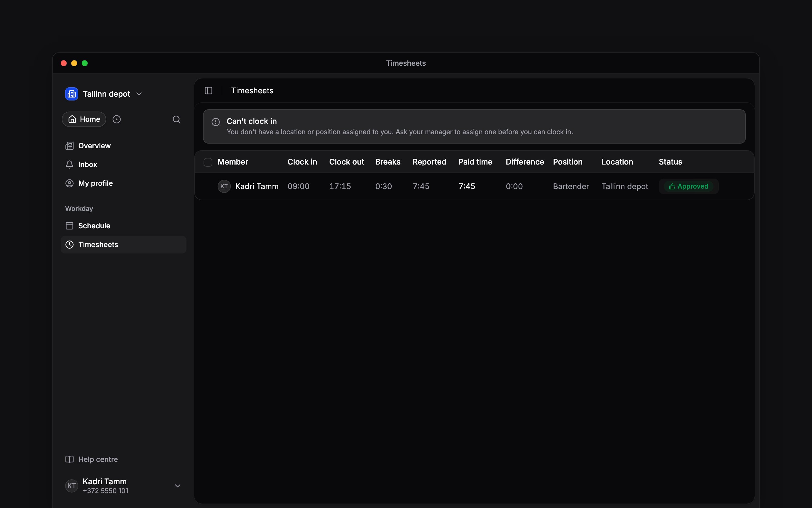Expand the Tallinn depot workspace chevron

click(x=139, y=94)
